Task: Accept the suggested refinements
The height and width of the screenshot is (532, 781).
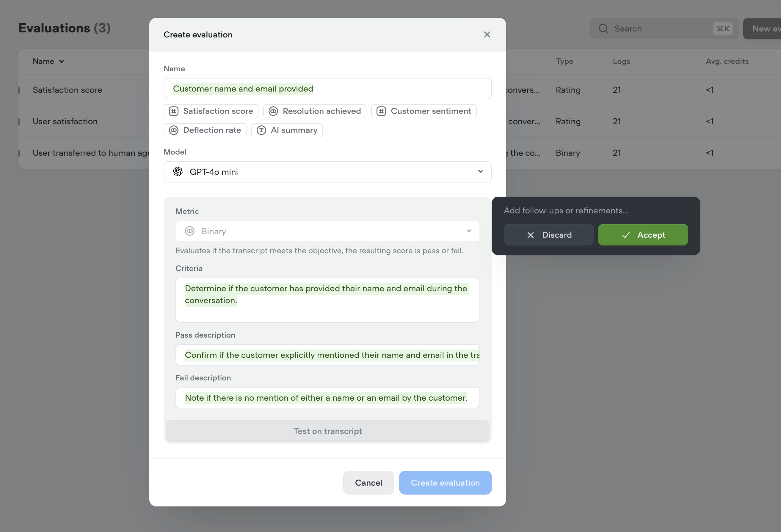Action: (642, 235)
